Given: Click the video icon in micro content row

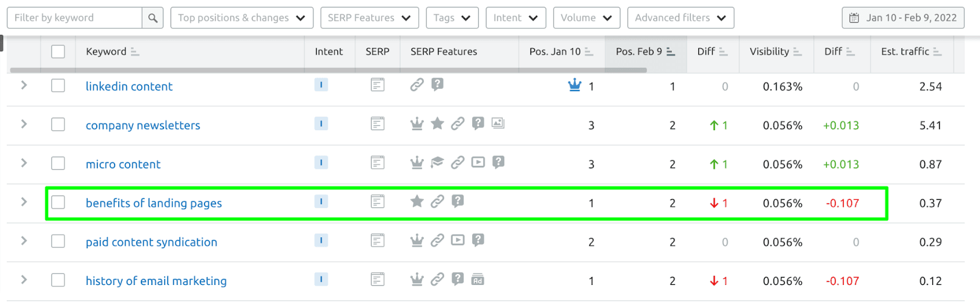Looking at the screenshot, I should (478, 163).
